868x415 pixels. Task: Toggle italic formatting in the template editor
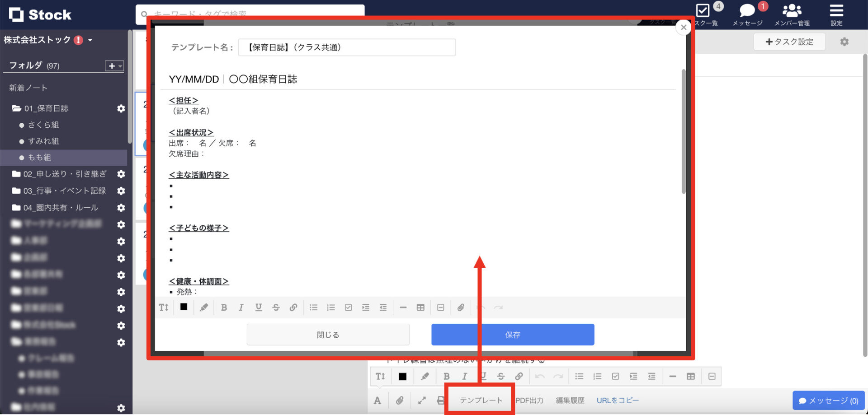[x=241, y=308]
